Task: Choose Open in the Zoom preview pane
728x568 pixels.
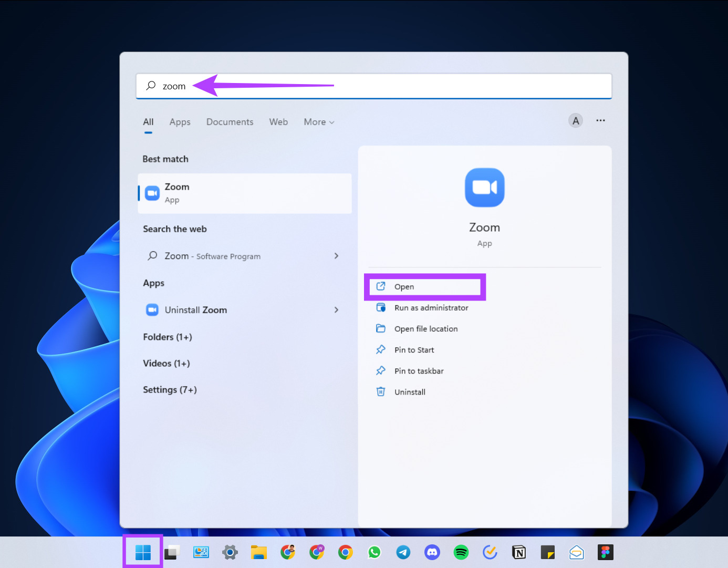Action: point(425,287)
